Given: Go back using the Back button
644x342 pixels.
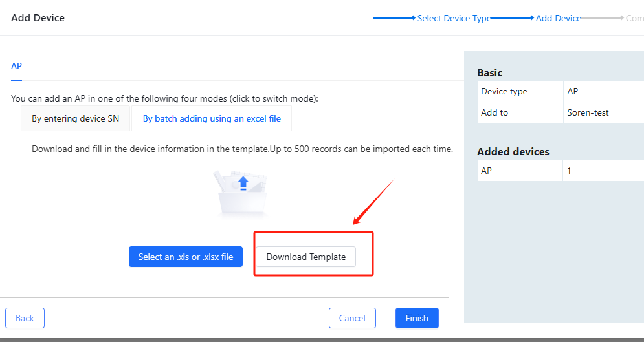Looking at the screenshot, I should pyautogui.click(x=25, y=318).
